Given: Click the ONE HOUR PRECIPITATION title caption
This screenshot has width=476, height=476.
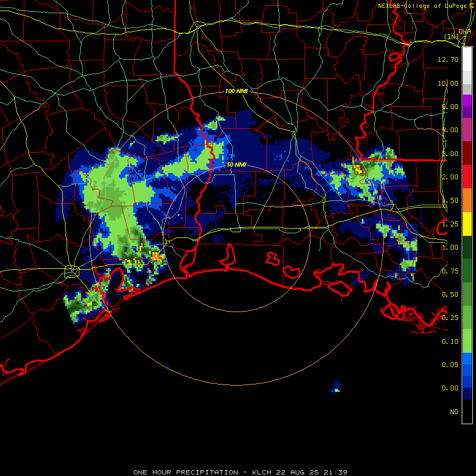Looking at the screenshot, I should click(x=240, y=472).
